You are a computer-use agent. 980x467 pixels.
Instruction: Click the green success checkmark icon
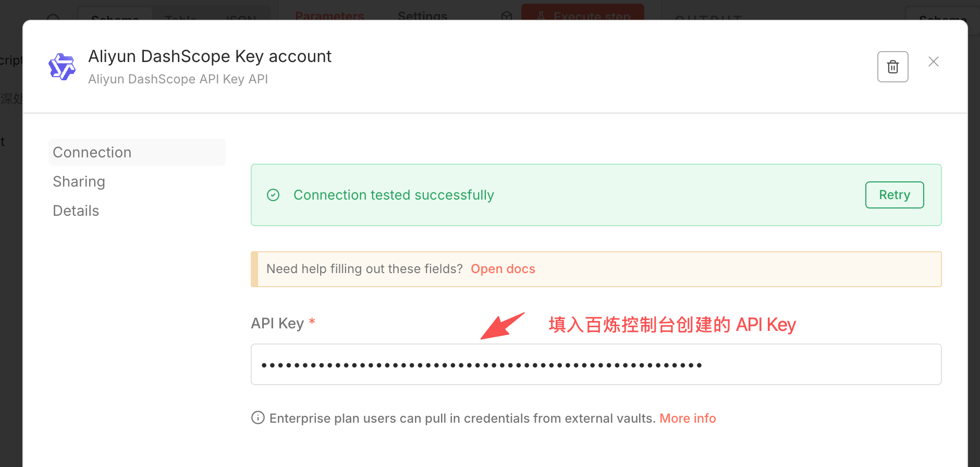(x=273, y=195)
